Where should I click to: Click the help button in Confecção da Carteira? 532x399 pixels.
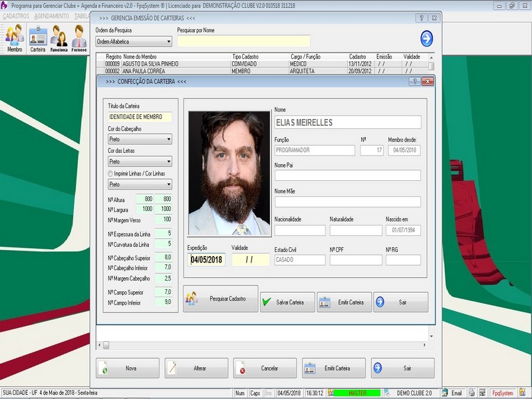[x=414, y=81]
